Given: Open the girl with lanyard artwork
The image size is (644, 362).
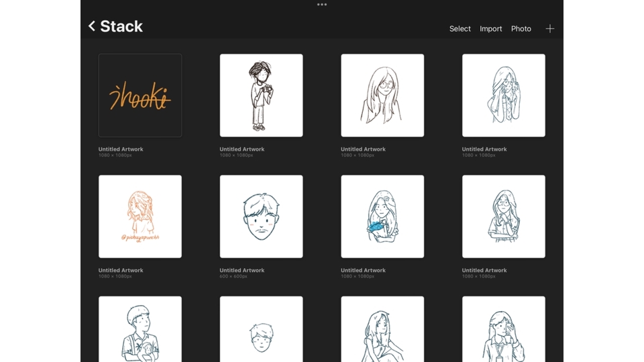Looking at the screenshot, I should pyautogui.click(x=503, y=330).
